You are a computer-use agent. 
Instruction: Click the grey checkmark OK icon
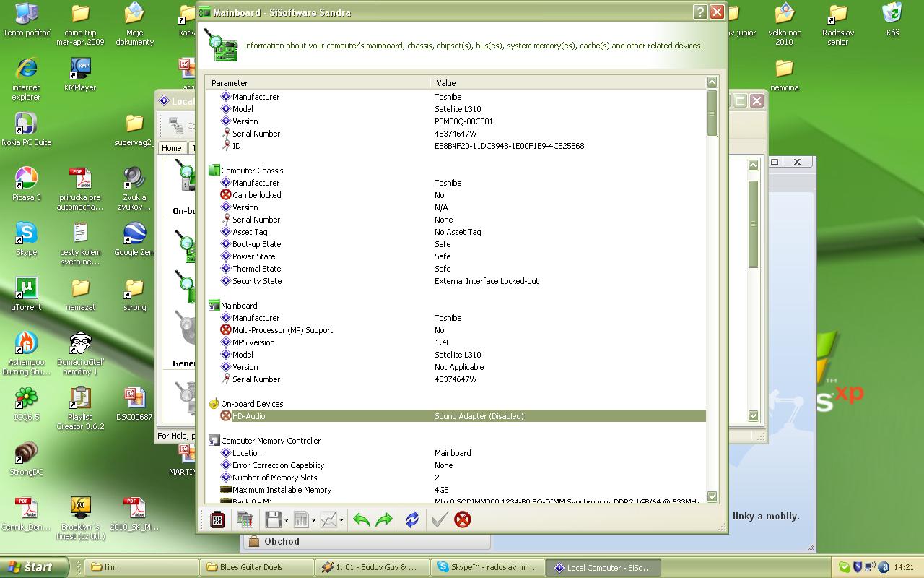[x=440, y=519]
